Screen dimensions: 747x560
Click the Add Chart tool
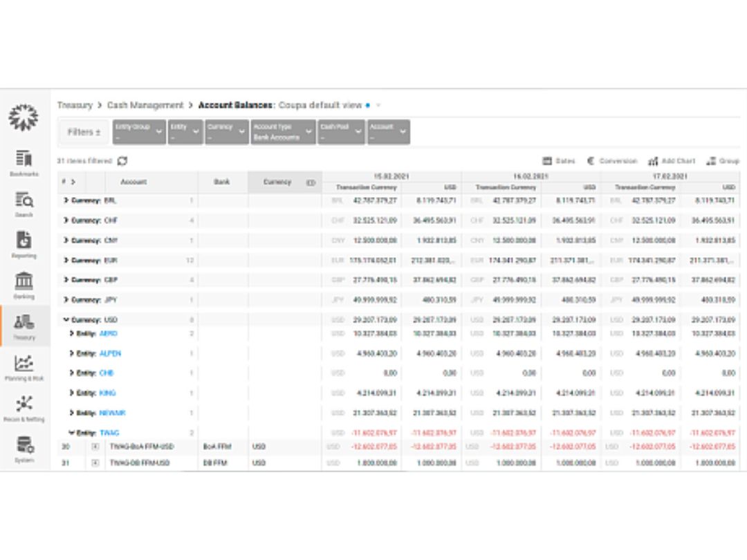click(x=671, y=161)
